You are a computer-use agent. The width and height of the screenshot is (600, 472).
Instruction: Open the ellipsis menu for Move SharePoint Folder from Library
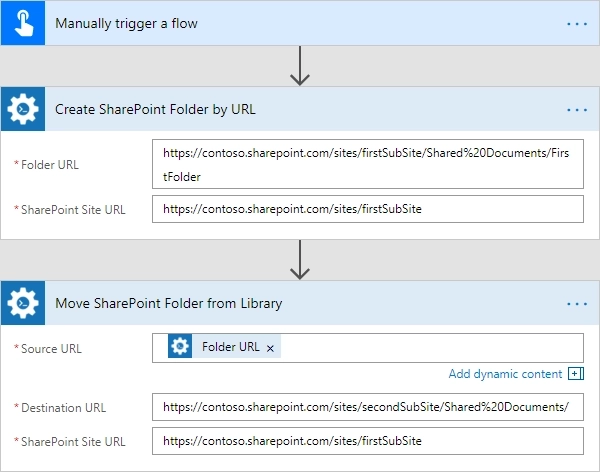(577, 304)
